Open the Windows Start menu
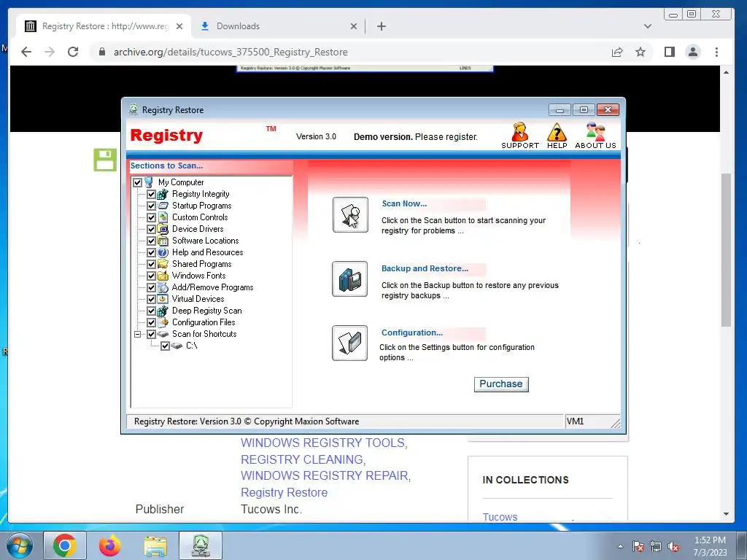 (x=20, y=545)
